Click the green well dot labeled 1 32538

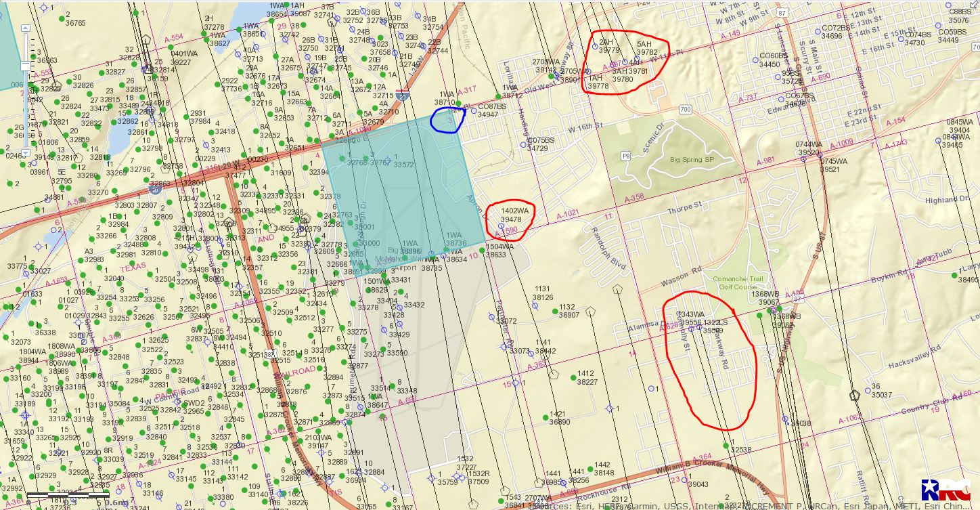[725, 445]
